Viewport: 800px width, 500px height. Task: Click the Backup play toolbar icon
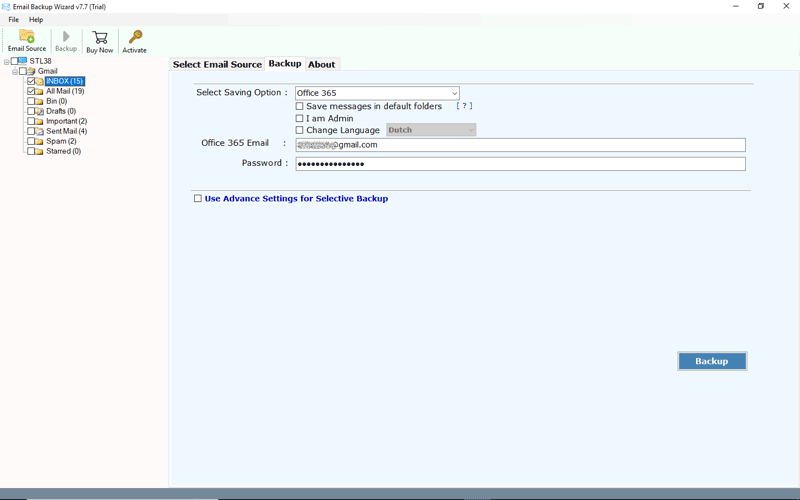click(x=66, y=36)
